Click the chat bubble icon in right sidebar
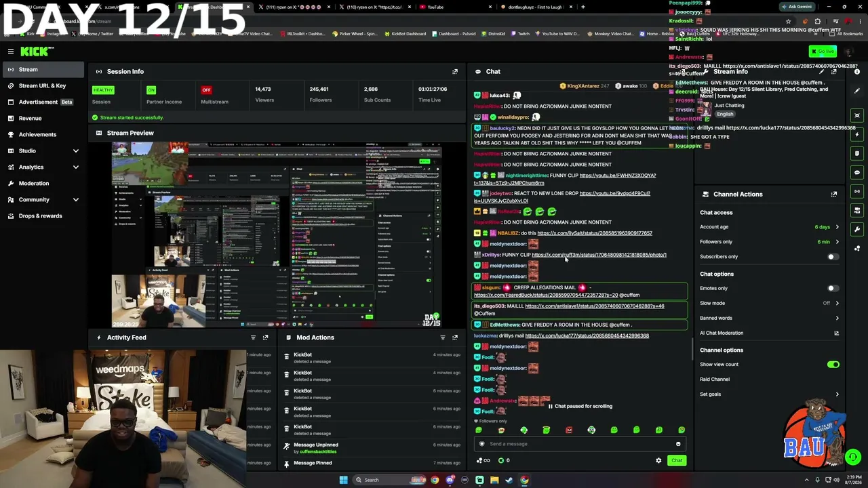The width and height of the screenshot is (868, 488). coord(857,172)
